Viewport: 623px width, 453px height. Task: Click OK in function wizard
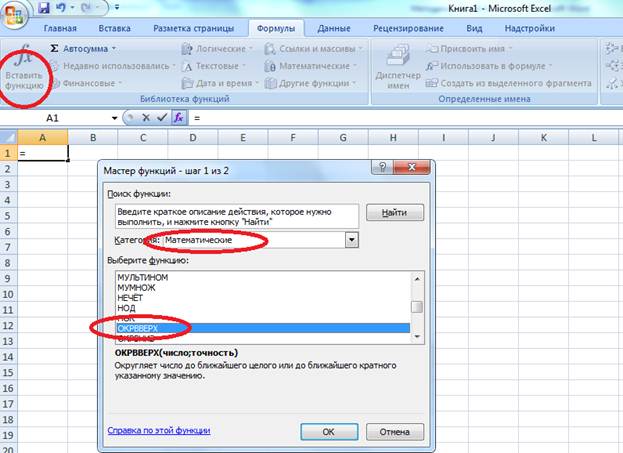329,432
